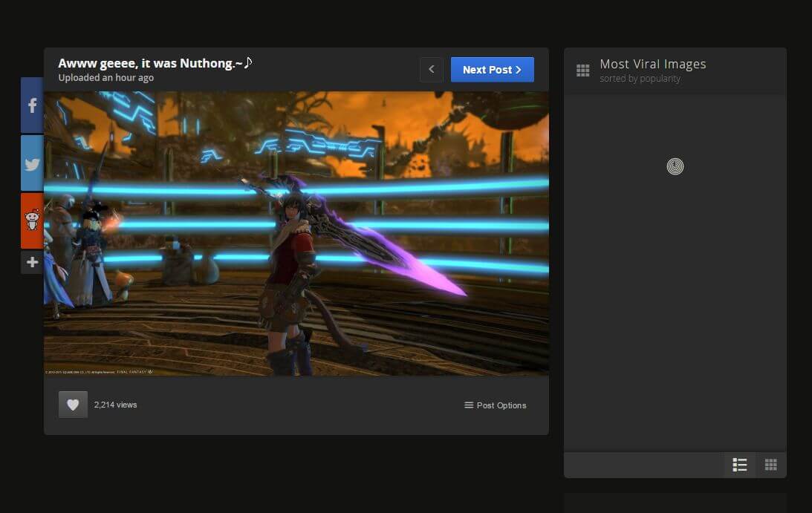Image resolution: width=812 pixels, height=513 pixels.
Task: Switch sidebar to list view
Action: [x=739, y=465]
